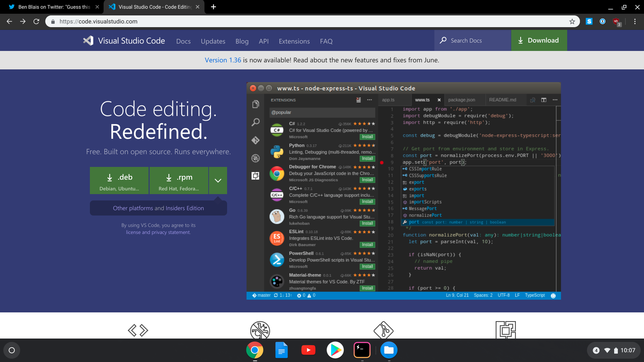644x362 pixels.
Task: Open Google Docs from the shelf
Action: 282,350
